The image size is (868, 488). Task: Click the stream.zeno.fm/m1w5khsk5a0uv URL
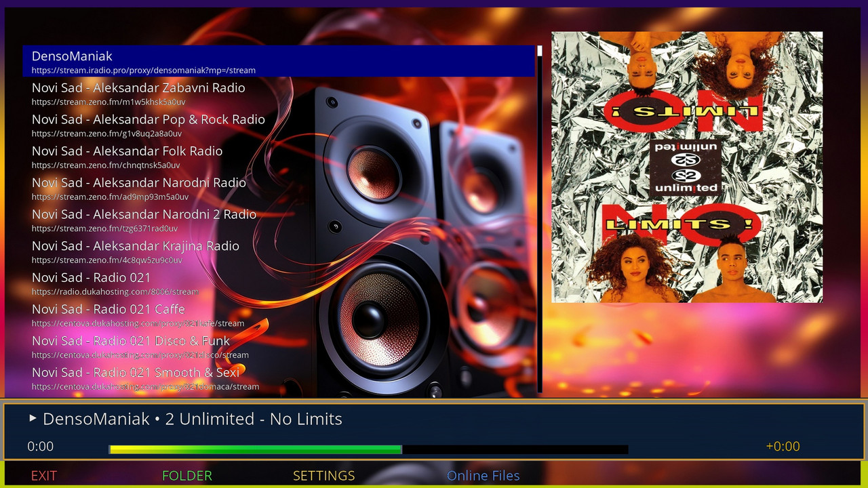(x=108, y=102)
